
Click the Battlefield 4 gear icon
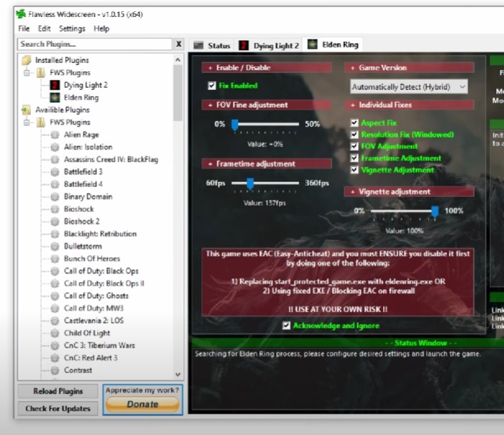(55, 184)
